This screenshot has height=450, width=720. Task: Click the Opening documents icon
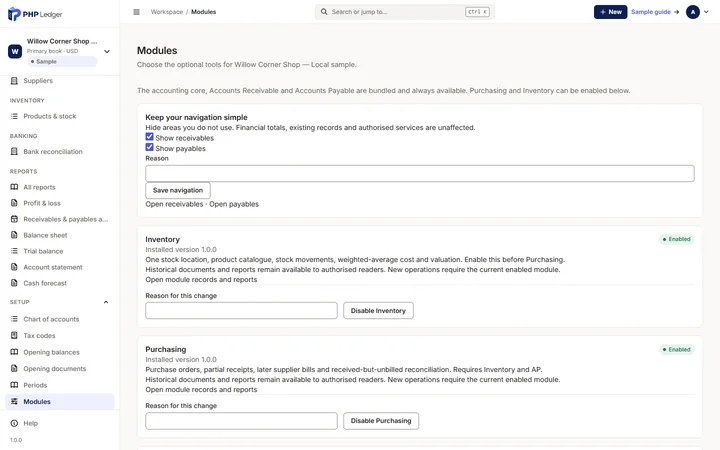pyautogui.click(x=14, y=369)
